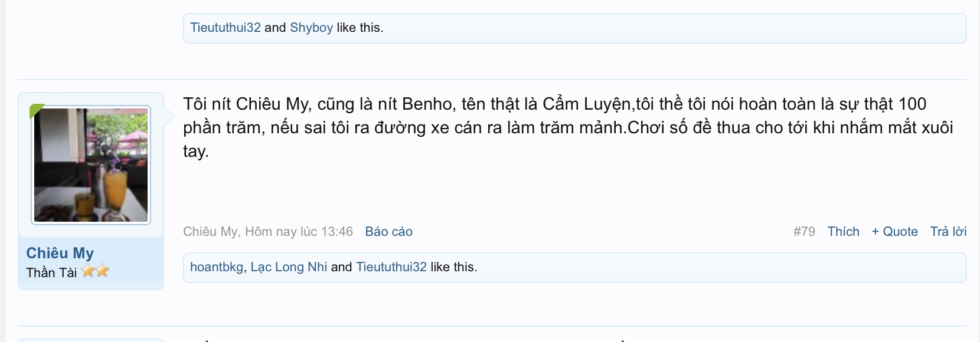Open hoantbkg's profile from the likes list

click(216, 267)
